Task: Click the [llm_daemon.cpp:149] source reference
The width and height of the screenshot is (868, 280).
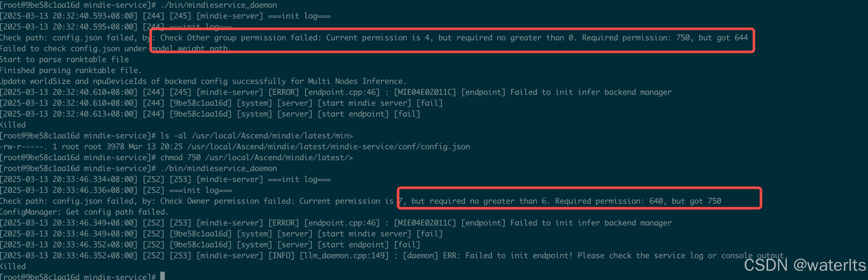Action: pyautogui.click(x=344, y=255)
